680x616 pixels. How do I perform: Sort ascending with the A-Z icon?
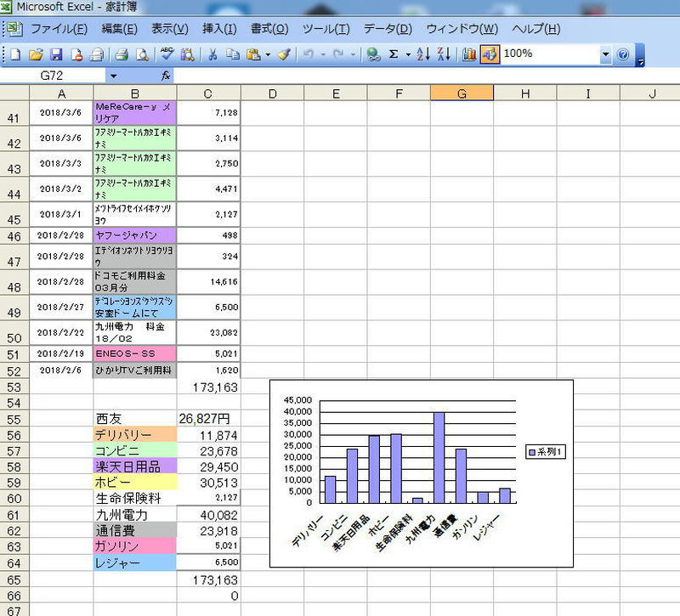pos(422,54)
